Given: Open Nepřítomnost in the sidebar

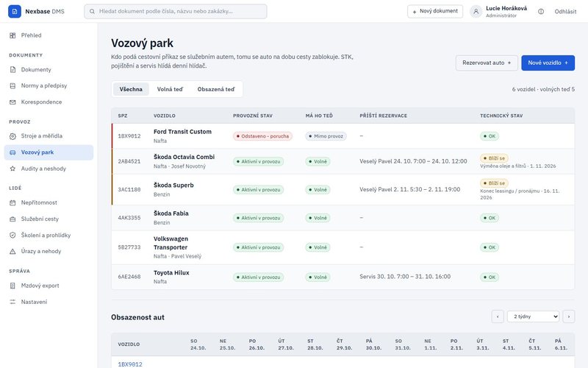Looking at the screenshot, I should 49,203.
